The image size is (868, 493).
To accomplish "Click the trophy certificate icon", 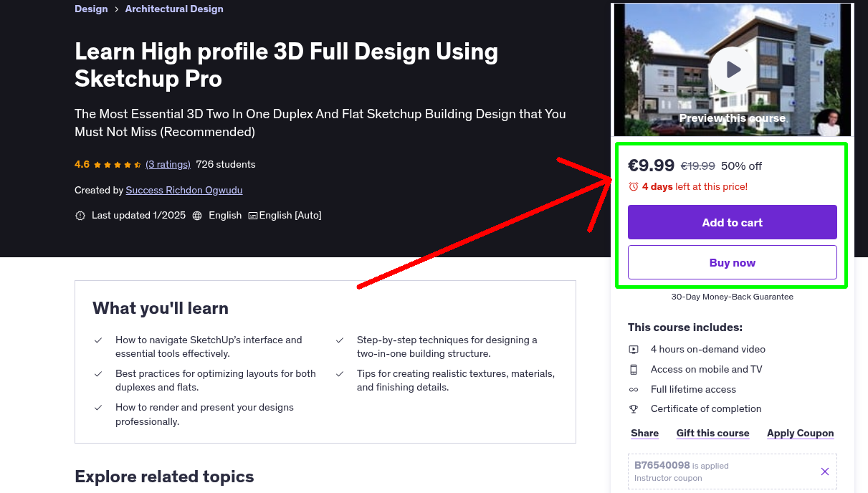I will point(634,409).
